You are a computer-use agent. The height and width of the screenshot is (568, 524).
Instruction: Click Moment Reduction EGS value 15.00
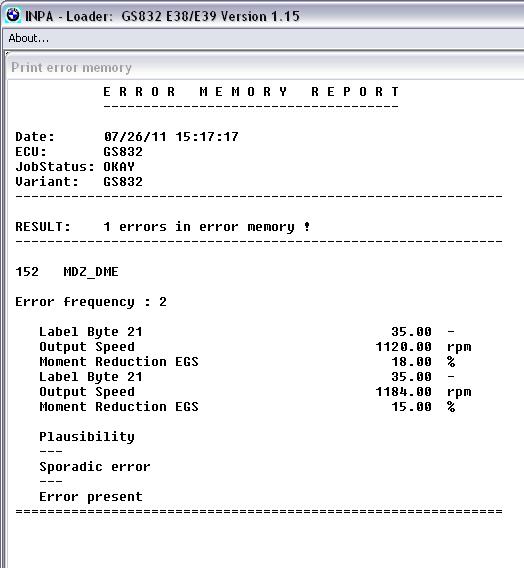411,406
